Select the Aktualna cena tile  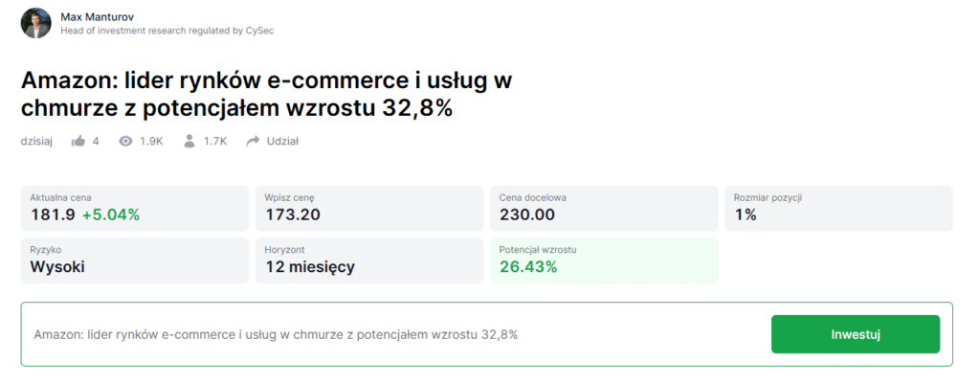tap(134, 208)
